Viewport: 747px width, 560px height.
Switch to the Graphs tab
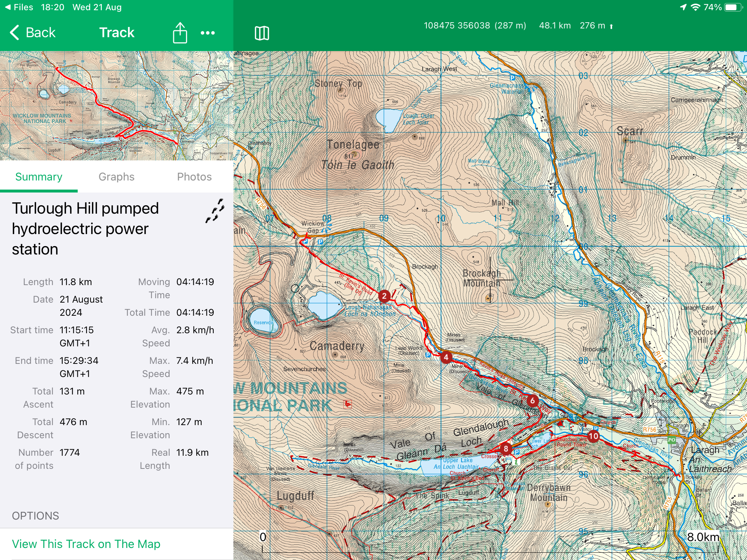pyautogui.click(x=116, y=177)
